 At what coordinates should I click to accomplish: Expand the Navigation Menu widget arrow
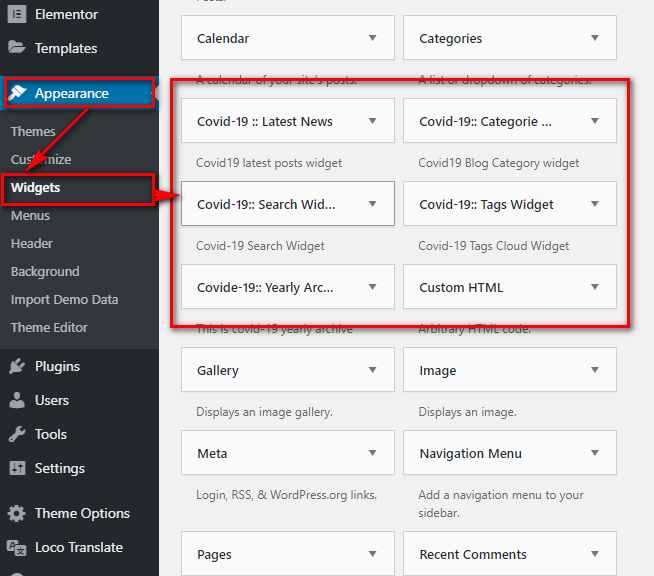click(595, 453)
